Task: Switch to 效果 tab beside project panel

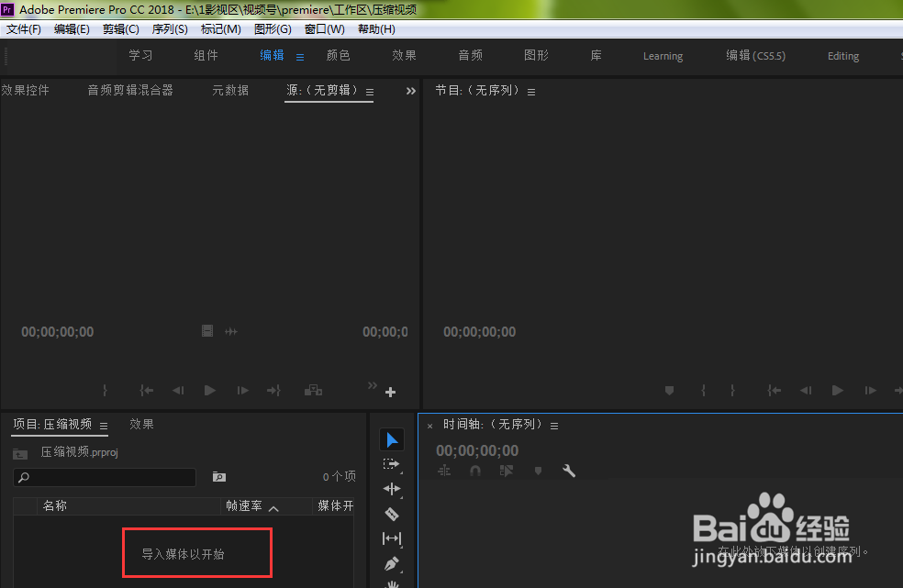Action: pyautogui.click(x=141, y=425)
